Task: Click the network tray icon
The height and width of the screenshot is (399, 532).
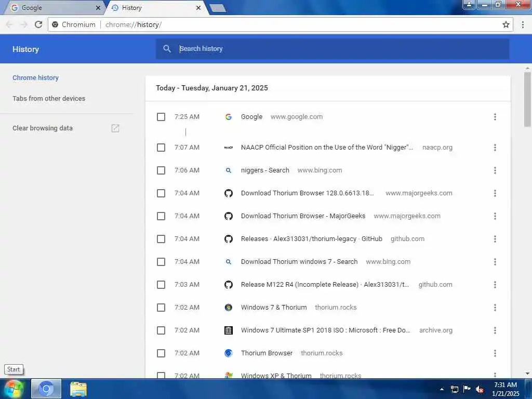Action: click(x=454, y=389)
